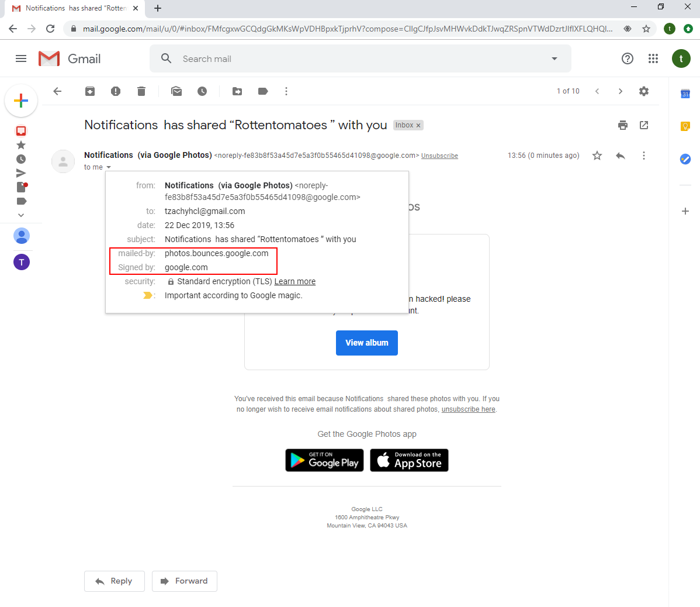Image resolution: width=700 pixels, height=607 pixels.
Task: Reload the page in the browser
Action: click(50, 29)
